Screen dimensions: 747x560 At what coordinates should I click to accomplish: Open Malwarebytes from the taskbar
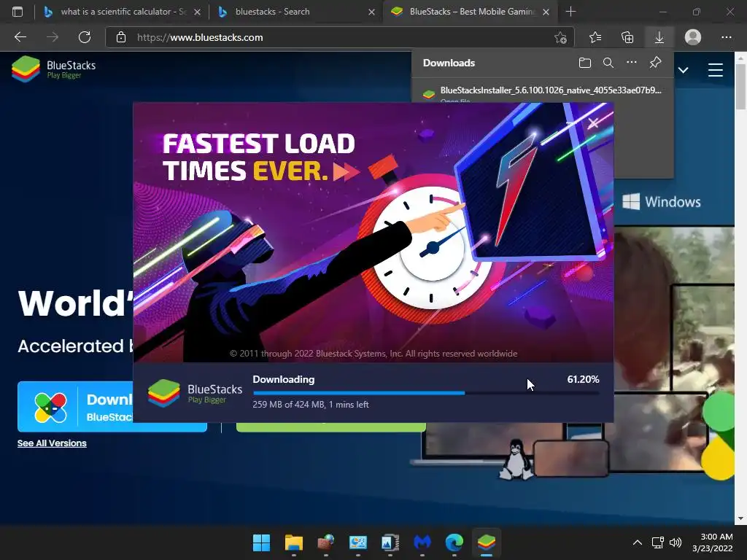(x=422, y=542)
